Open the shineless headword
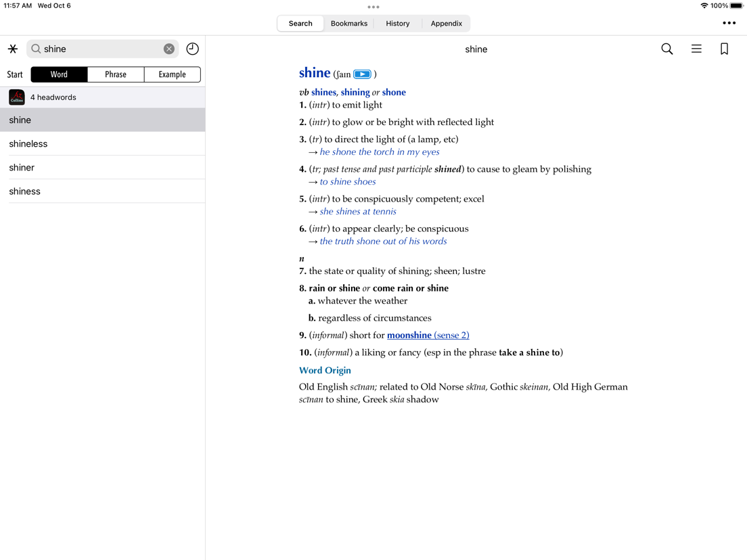Viewport: 747px width, 560px height. (x=102, y=144)
